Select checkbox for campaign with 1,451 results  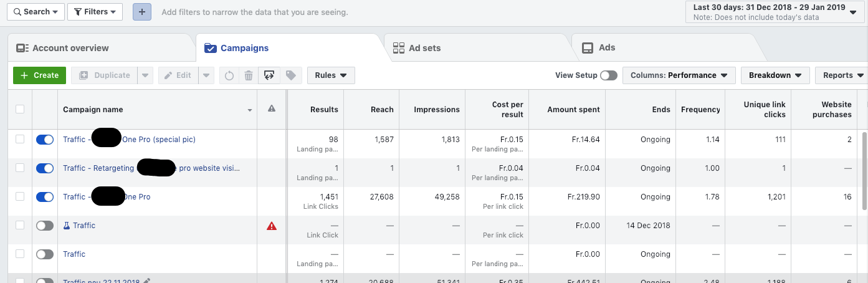click(20, 196)
